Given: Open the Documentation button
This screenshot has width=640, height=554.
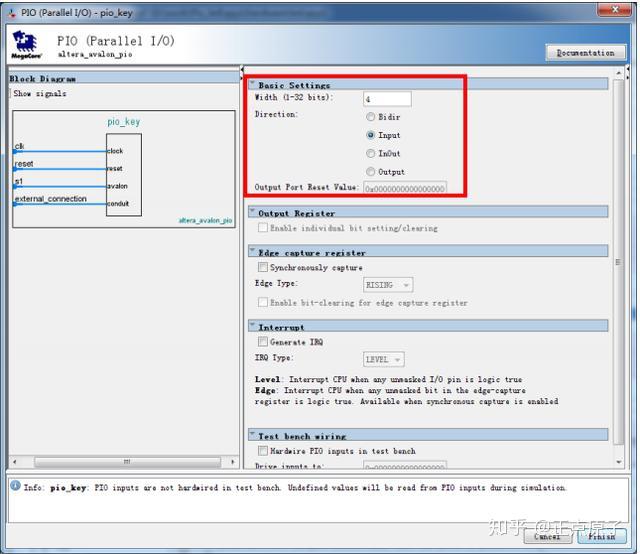Looking at the screenshot, I should pos(585,53).
